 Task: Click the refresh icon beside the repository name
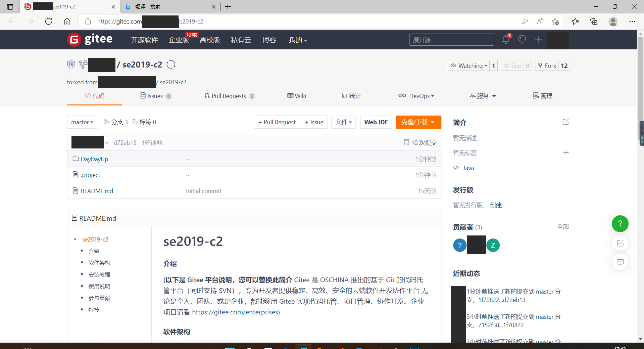coord(171,64)
